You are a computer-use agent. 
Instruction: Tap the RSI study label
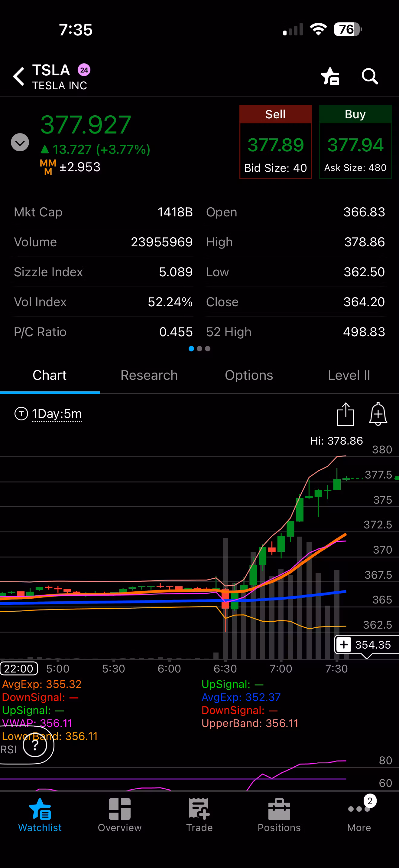(8, 749)
